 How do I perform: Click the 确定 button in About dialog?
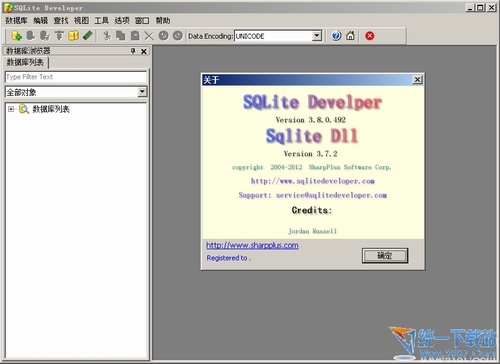(385, 256)
